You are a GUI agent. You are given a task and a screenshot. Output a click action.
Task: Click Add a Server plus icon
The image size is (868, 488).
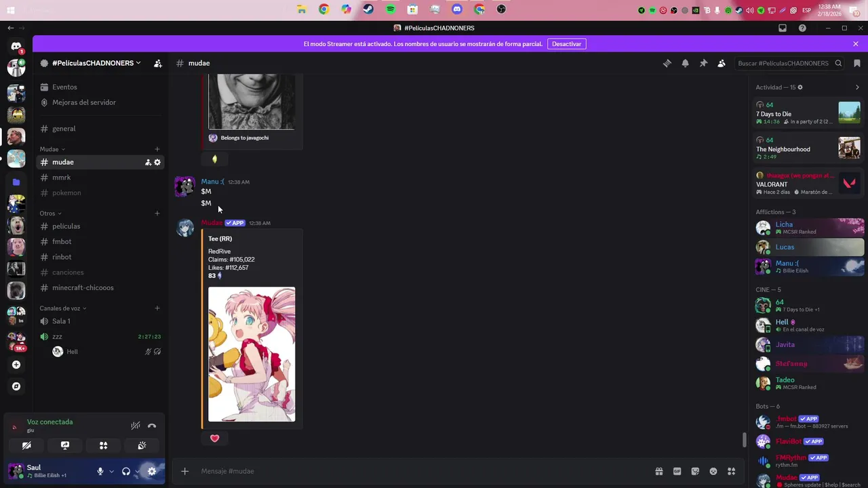(x=16, y=365)
